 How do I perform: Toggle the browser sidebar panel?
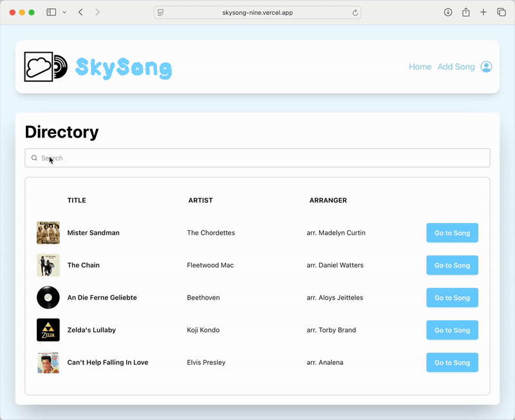point(51,12)
